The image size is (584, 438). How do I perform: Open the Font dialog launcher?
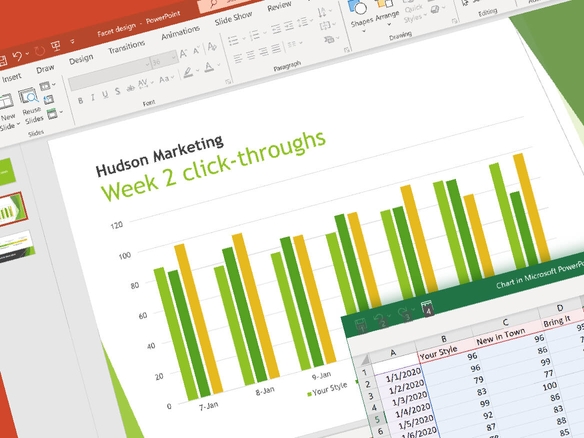tap(228, 81)
